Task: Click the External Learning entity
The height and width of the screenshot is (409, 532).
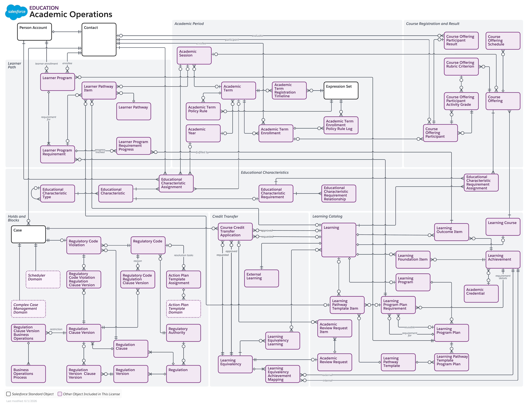Action: pyautogui.click(x=262, y=279)
